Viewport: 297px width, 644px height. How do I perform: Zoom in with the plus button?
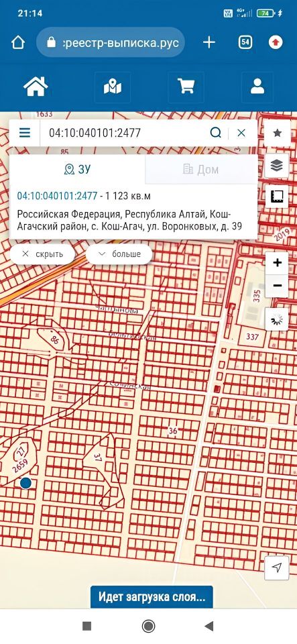click(278, 262)
